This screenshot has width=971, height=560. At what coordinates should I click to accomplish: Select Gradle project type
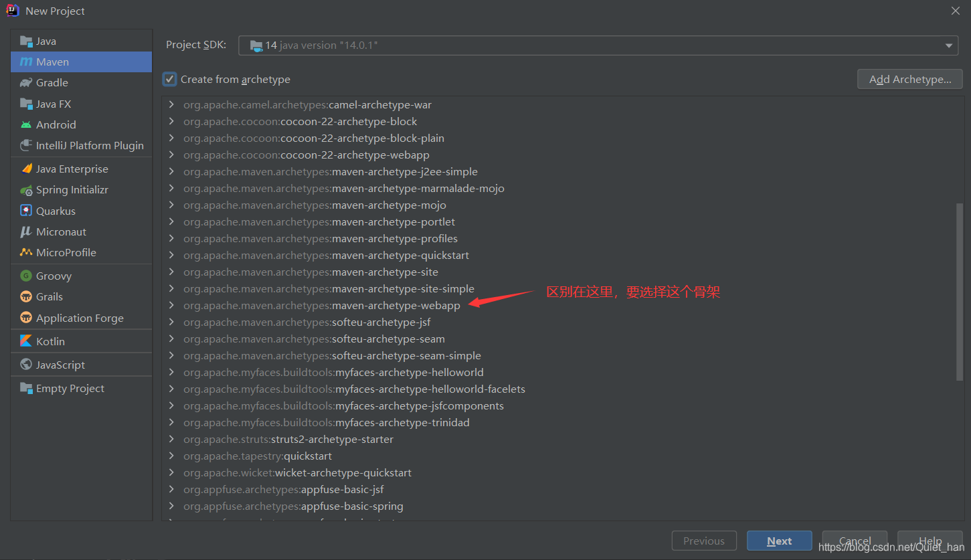(x=81, y=82)
